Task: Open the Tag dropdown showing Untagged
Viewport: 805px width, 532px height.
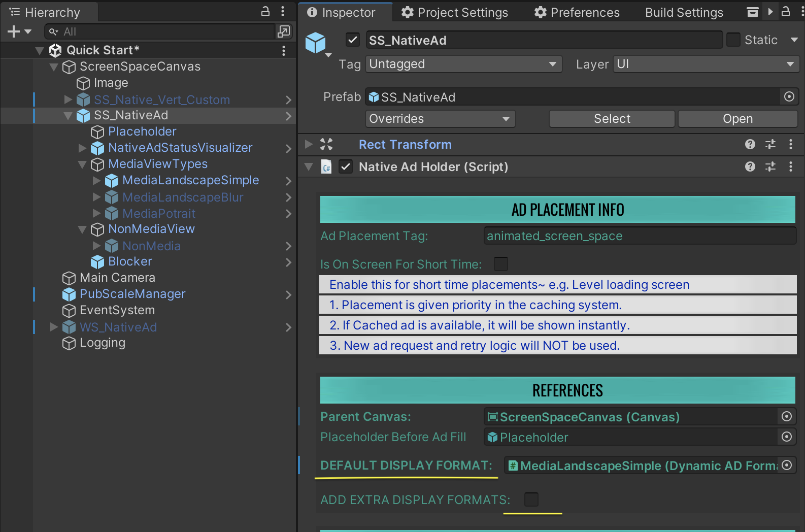Action: point(463,64)
